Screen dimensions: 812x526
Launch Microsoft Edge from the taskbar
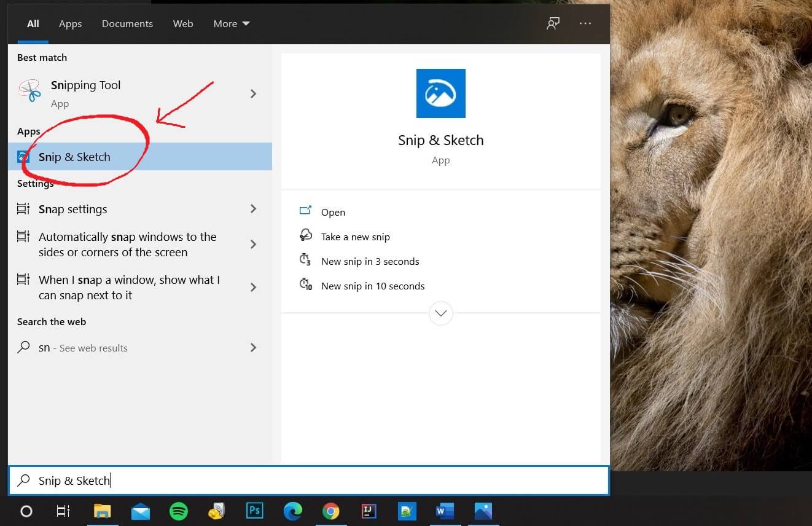click(x=293, y=511)
